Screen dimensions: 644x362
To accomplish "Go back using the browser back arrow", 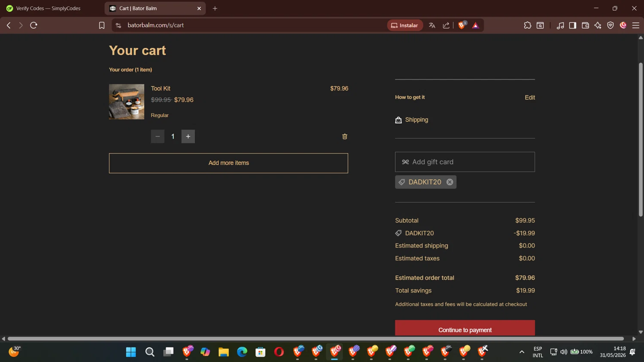I will [9, 25].
